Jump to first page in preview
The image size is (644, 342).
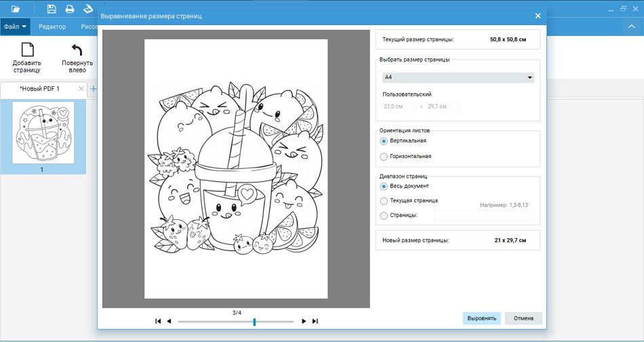coord(158,321)
